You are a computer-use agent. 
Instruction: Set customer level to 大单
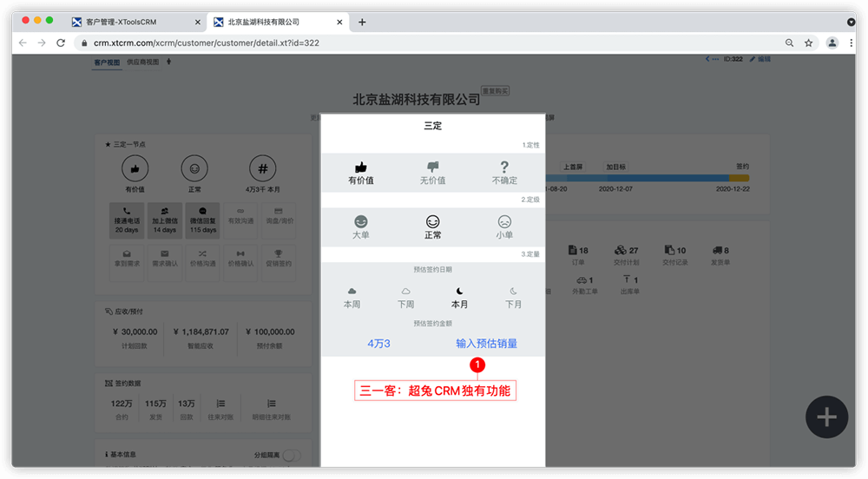[361, 227]
